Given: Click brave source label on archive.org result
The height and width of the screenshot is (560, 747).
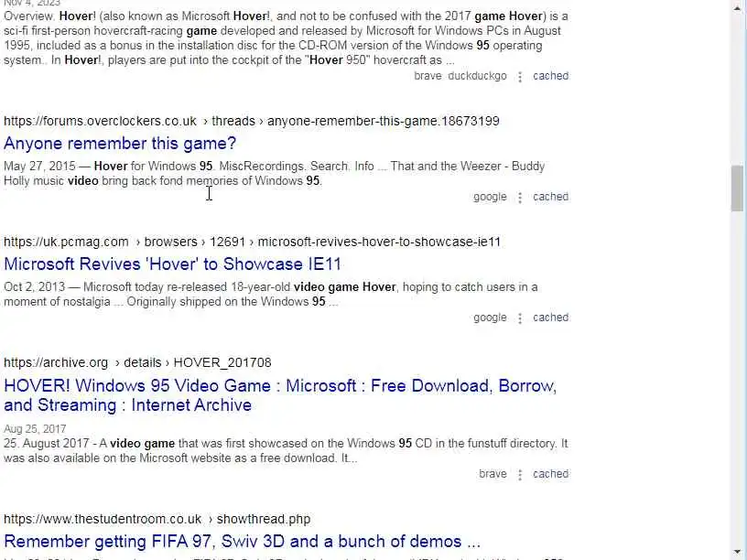Looking at the screenshot, I should [x=493, y=474].
